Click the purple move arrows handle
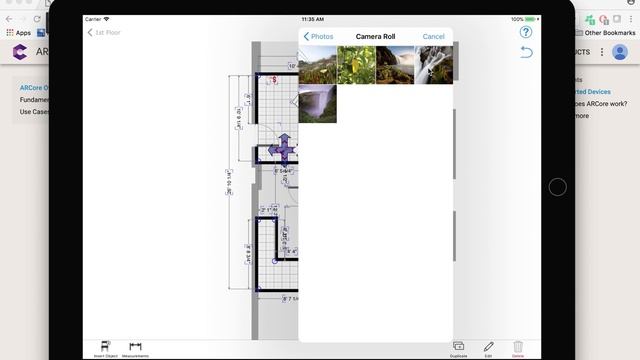 (283, 150)
